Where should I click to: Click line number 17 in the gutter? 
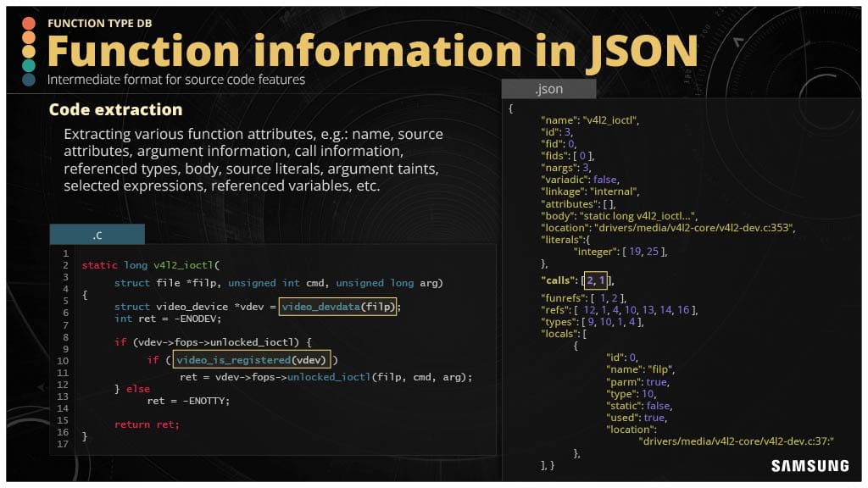63,444
